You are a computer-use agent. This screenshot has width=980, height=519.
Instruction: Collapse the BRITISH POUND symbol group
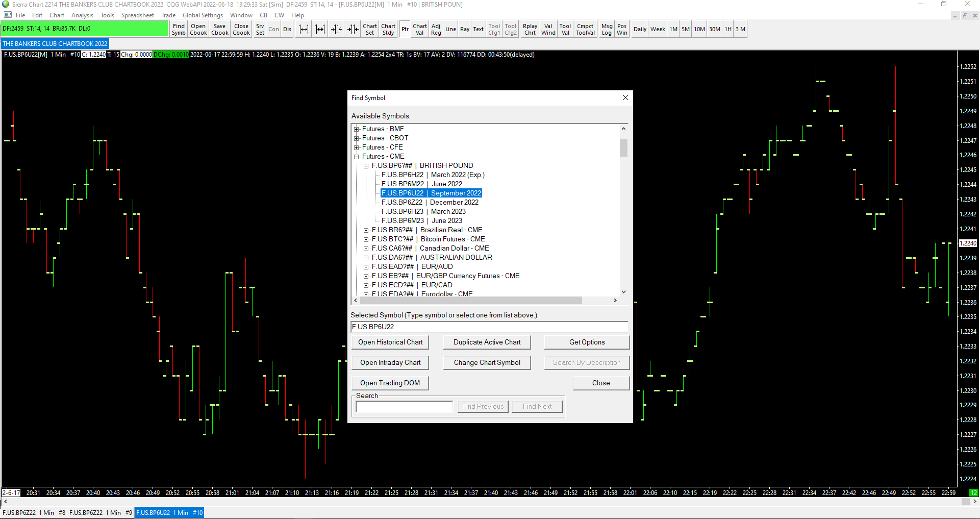[366, 166]
